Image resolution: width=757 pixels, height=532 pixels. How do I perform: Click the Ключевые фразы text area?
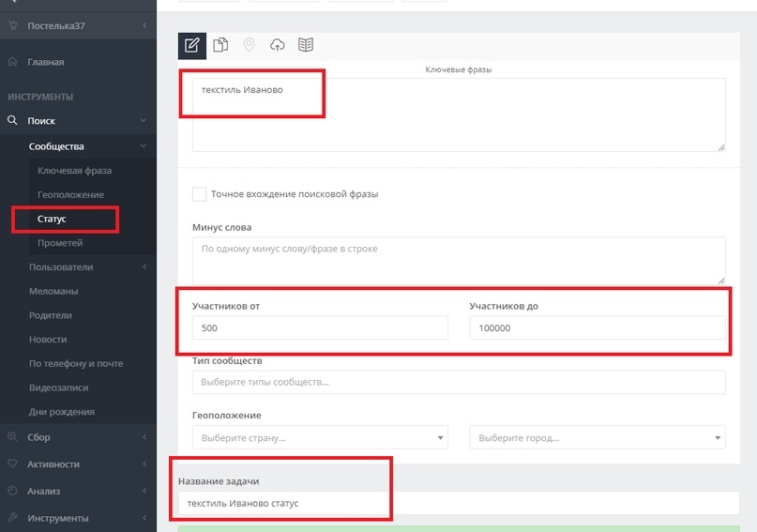pos(459,114)
